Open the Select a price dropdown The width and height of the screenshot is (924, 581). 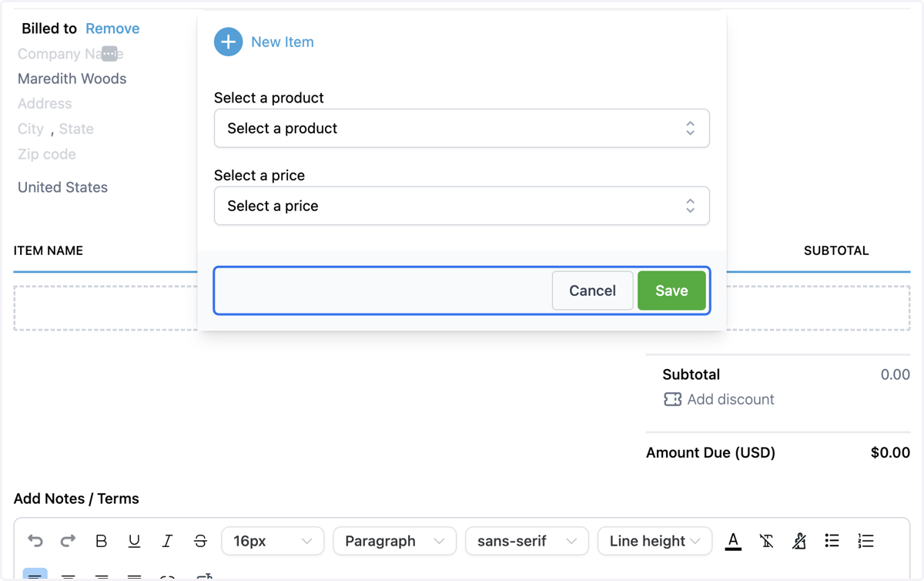[462, 206]
